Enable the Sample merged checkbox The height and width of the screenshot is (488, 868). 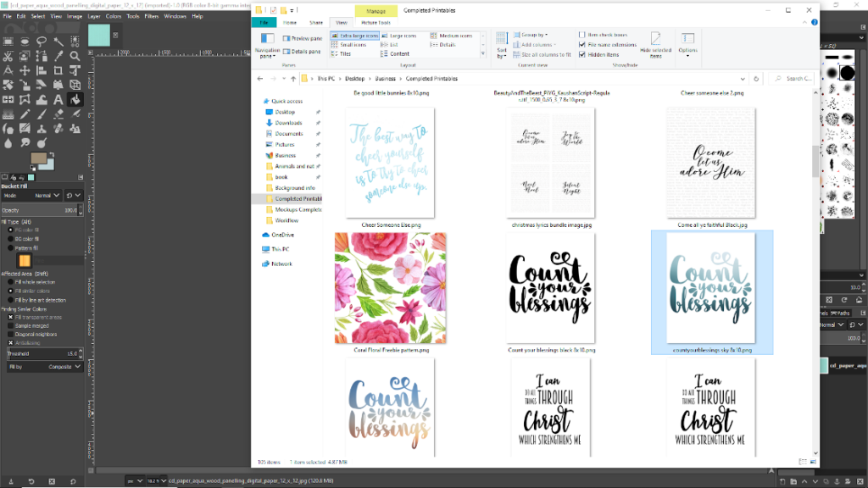click(x=11, y=325)
